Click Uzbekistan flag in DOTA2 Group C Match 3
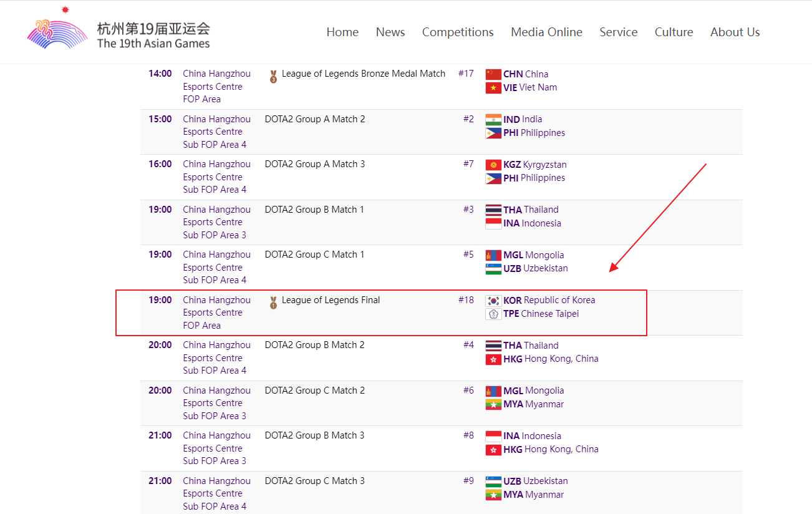 point(493,482)
